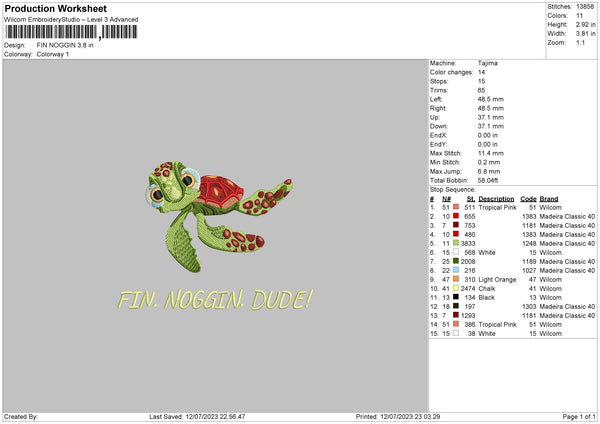Click the Max Jump value 6.8 mm
The image size is (600, 424).
click(x=489, y=171)
